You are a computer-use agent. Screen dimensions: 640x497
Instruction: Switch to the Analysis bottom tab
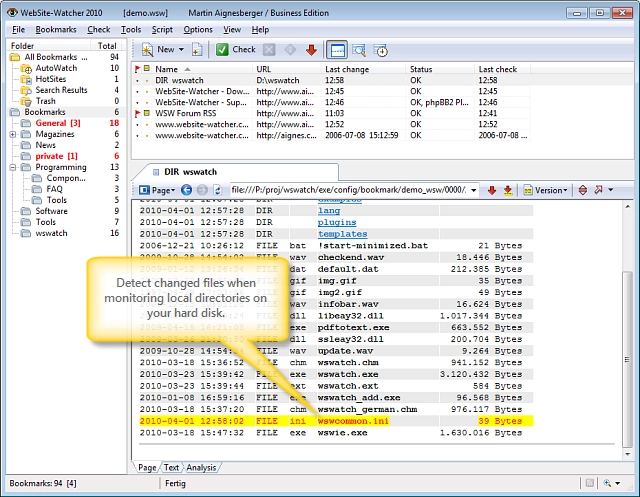(x=201, y=468)
